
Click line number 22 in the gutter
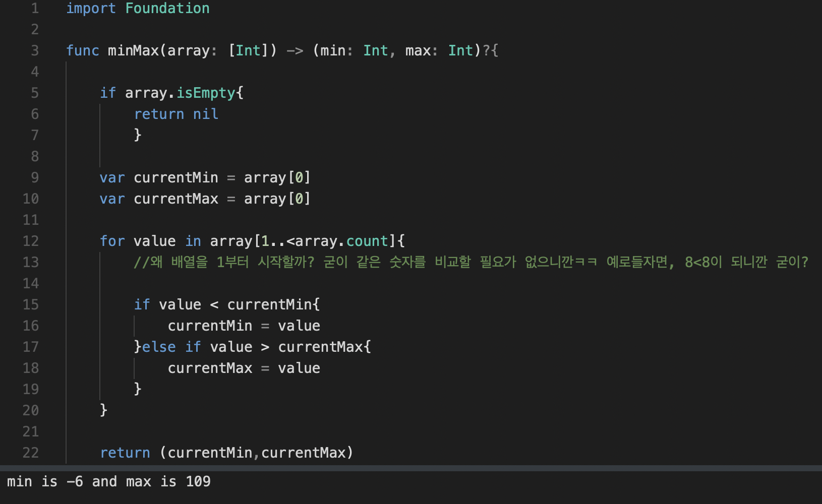(x=31, y=453)
